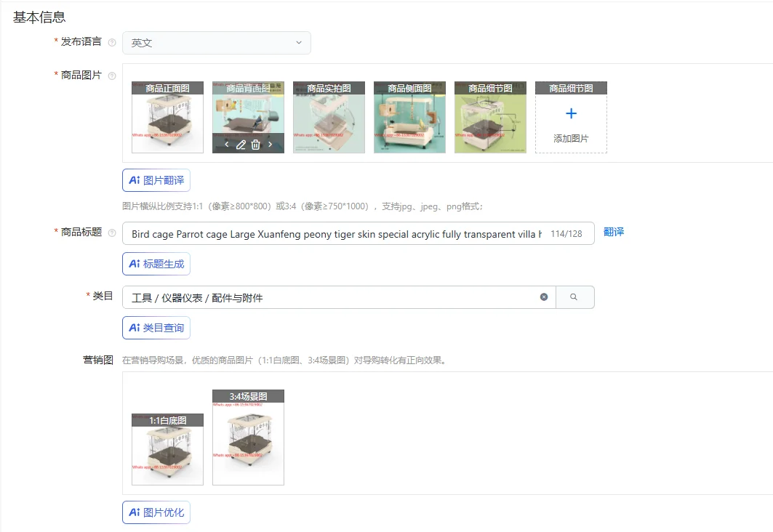
Task: Select the first 商品细节图 thumbnail
Action: click(491, 117)
